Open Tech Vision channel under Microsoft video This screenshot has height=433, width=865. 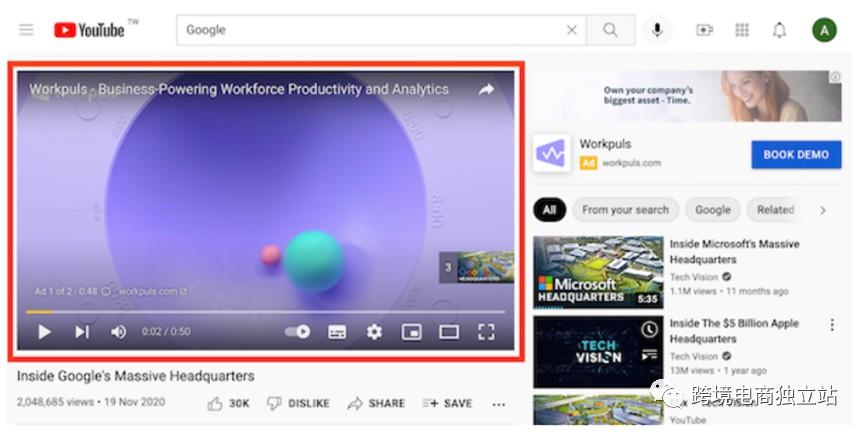694,277
